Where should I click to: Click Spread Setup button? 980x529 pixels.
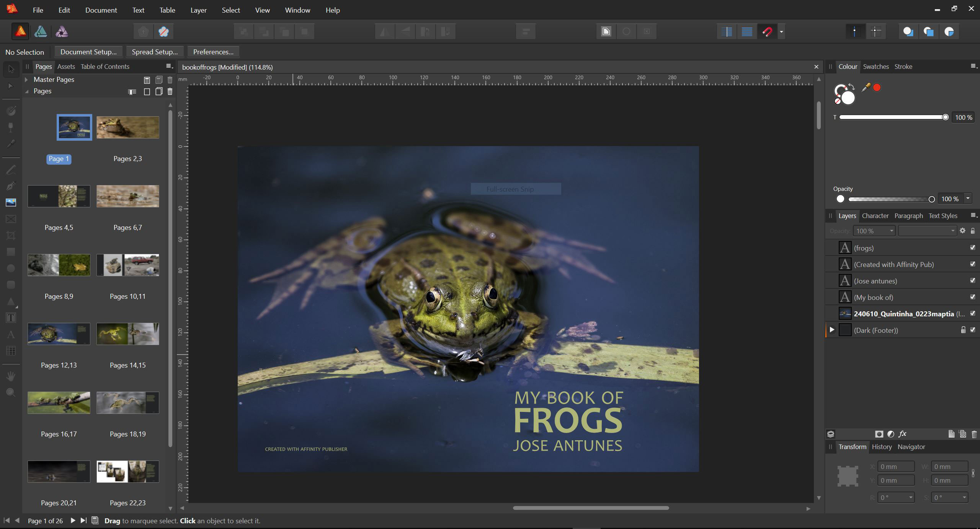coord(155,52)
